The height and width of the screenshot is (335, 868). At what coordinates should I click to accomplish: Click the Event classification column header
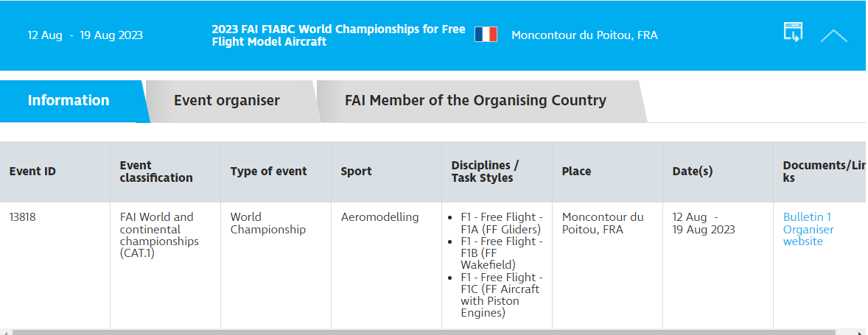coord(156,172)
